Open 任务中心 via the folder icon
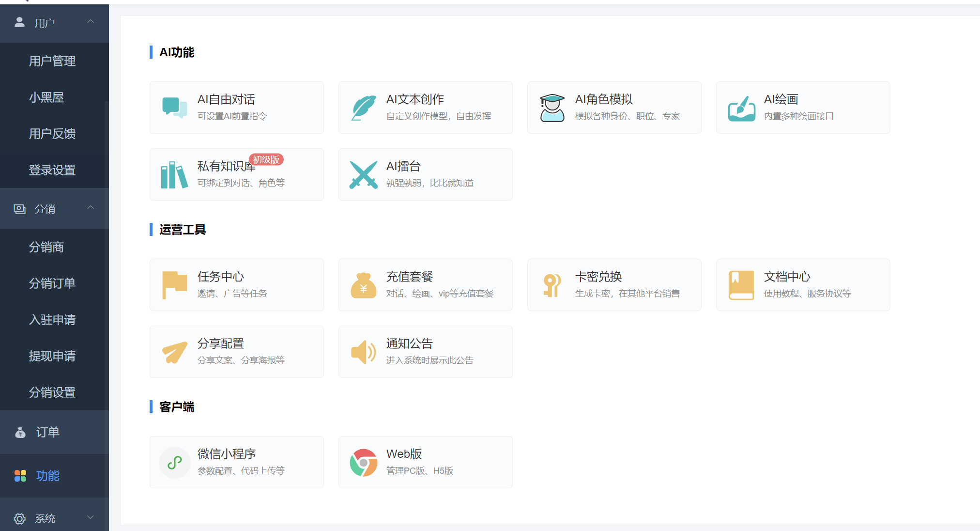The height and width of the screenshot is (531, 980). (x=174, y=285)
